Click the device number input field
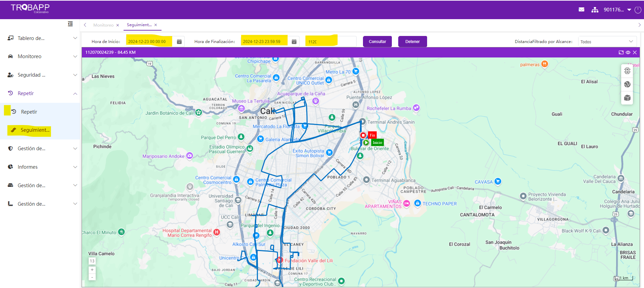644x288 pixels. (331, 42)
